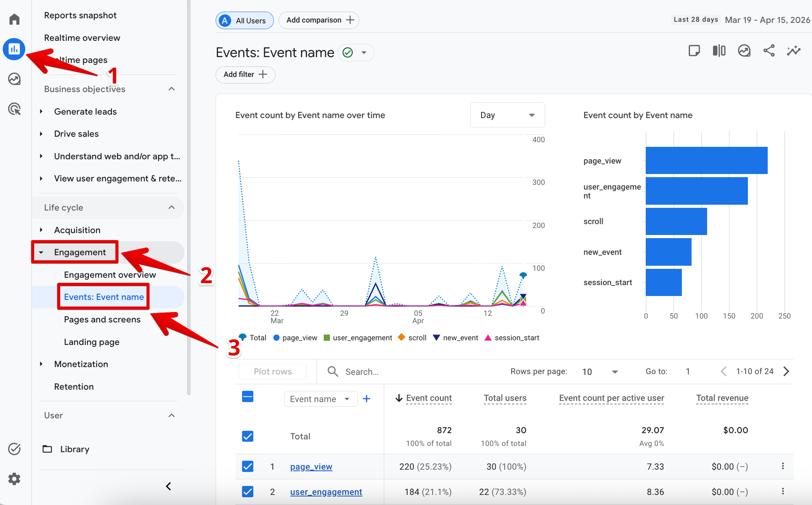Click the Customize report note icon
This screenshot has height=505, width=812.
694,50
